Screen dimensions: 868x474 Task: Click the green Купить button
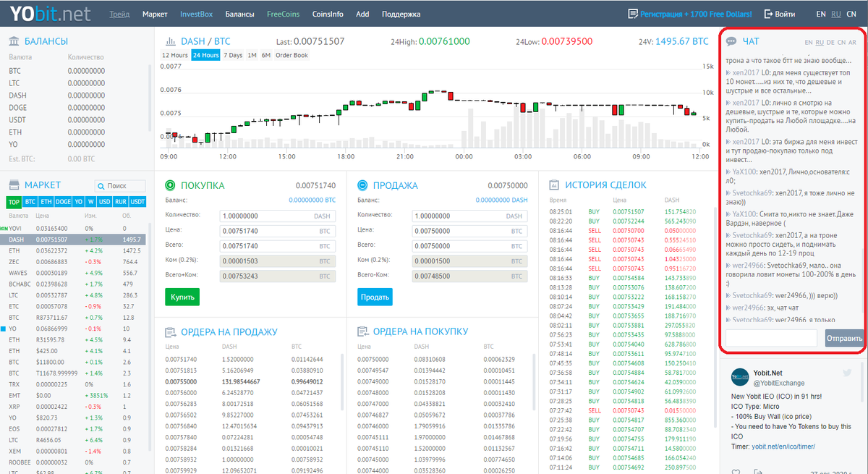tap(182, 297)
